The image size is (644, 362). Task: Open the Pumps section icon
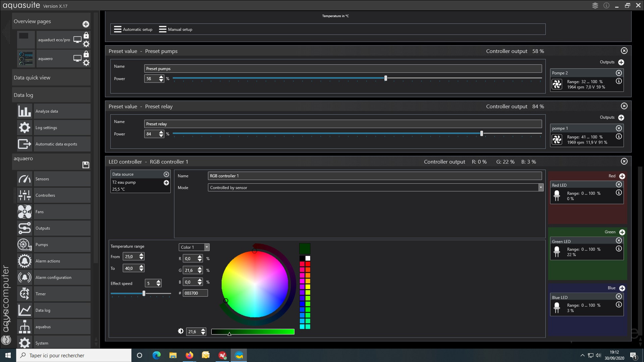click(x=24, y=245)
